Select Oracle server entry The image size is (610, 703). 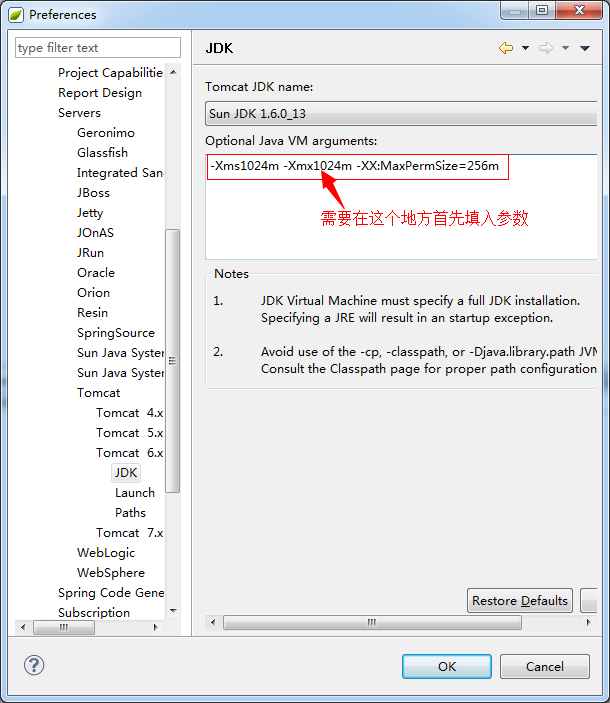(96, 273)
